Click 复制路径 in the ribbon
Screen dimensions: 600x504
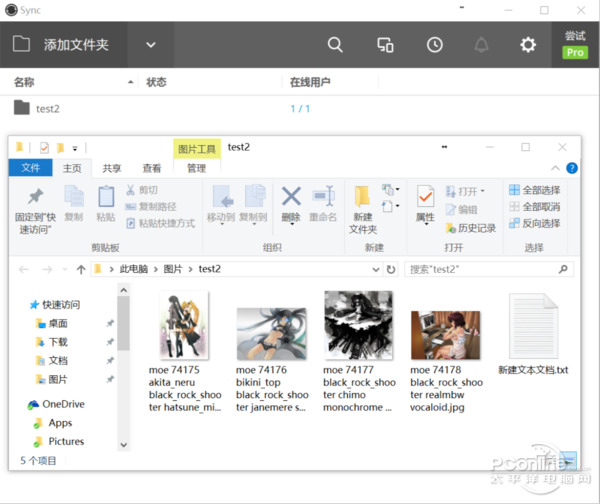[151, 207]
